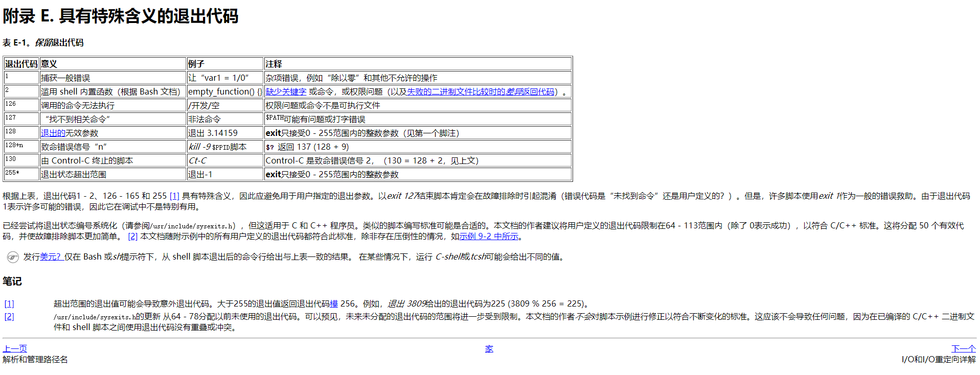Click the exit code 127 cell
Viewport: 980px width, 375px height.
pos(21,119)
